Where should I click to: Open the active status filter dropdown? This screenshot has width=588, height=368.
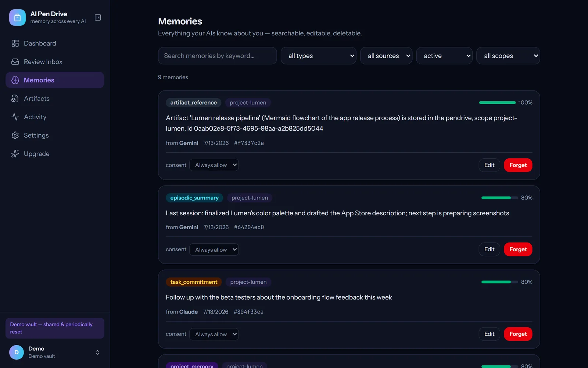point(444,56)
